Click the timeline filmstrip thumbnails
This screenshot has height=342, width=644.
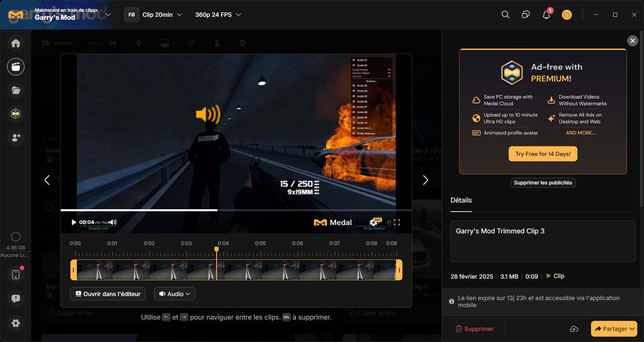[236, 270]
